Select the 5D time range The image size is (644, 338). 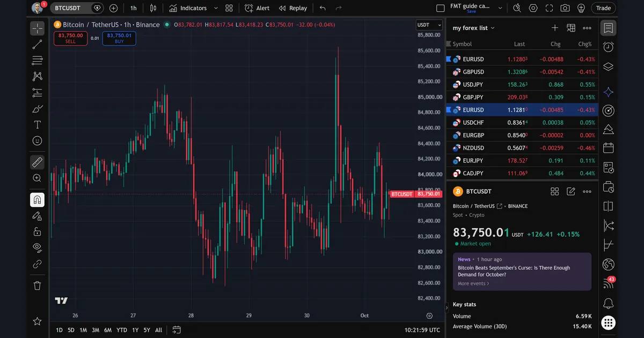[71, 330]
